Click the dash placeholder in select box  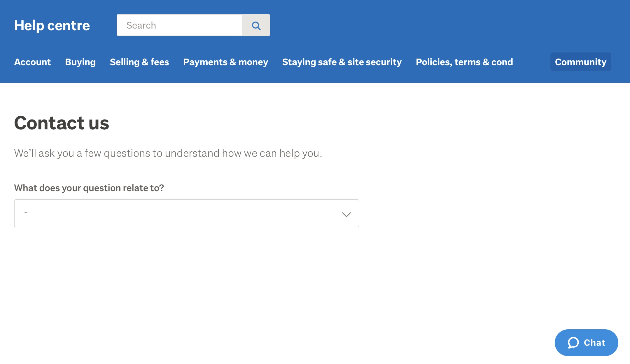point(26,213)
